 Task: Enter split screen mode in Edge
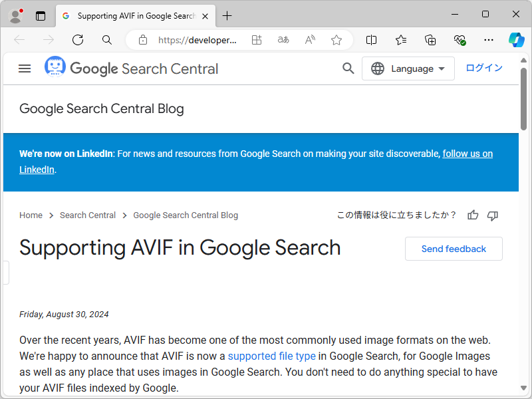coord(371,40)
